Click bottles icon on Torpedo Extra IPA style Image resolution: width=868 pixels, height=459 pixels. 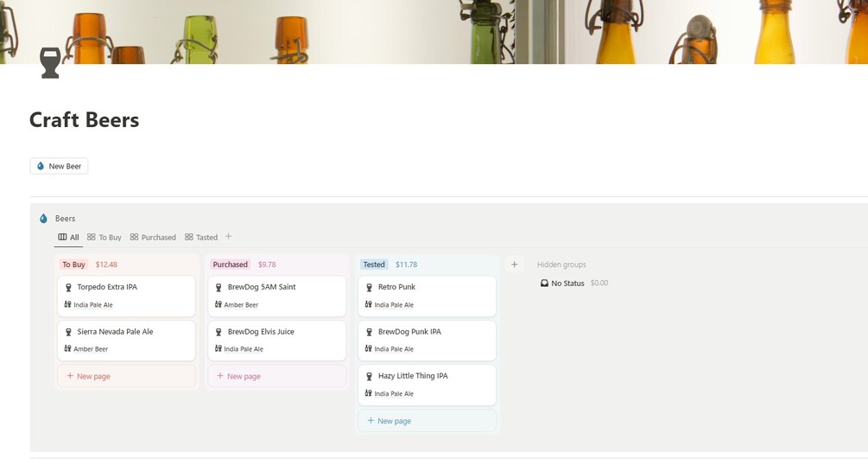[67, 304]
